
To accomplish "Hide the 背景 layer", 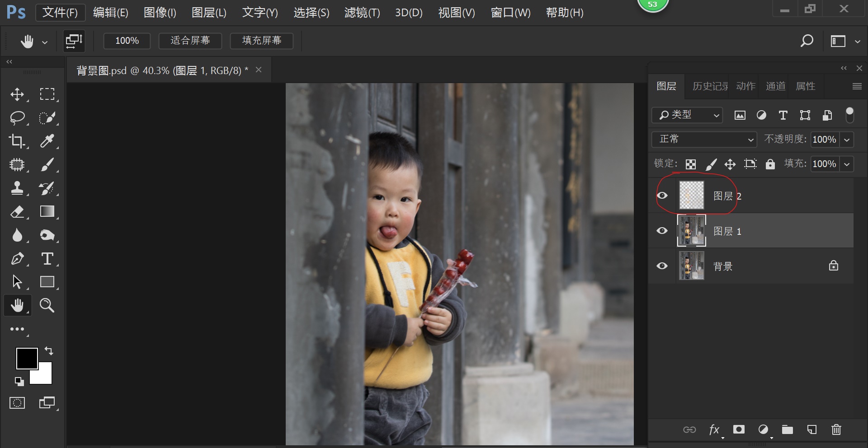I will click(662, 266).
